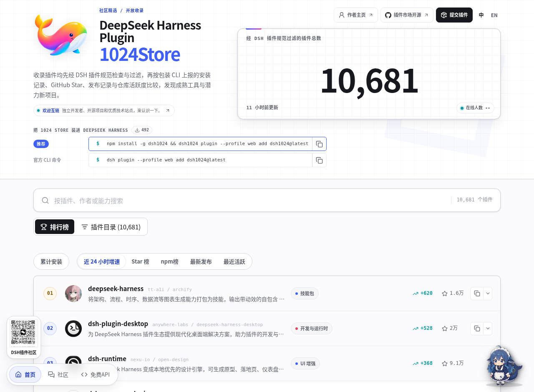Image resolution: width=534 pixels, height=392 pixels.
Task: Click the 提交插件 submit button
Action: pyautogui.click(x=454, y=15)
